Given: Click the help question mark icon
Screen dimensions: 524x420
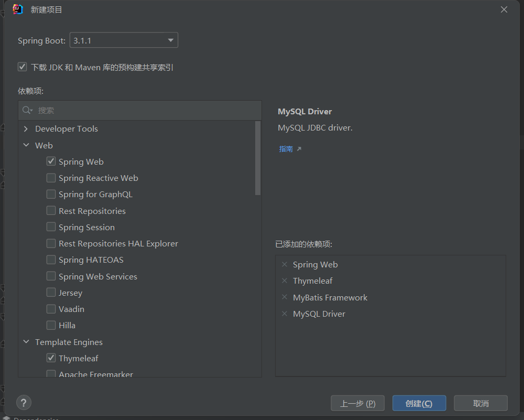Looking at the screenshot, I should (24, 403).
